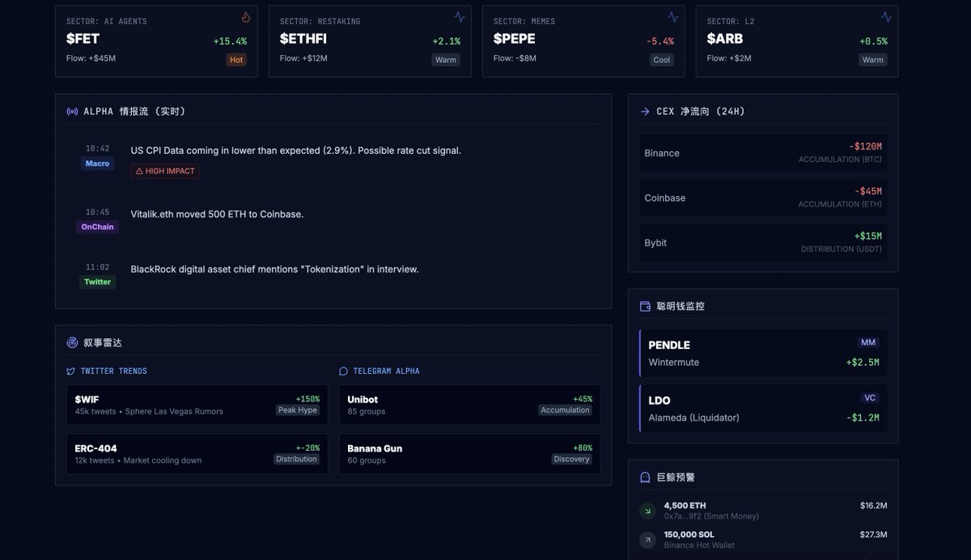
Task: Open the Unibot Telegram alpha card
Action: tap(470, 405)
